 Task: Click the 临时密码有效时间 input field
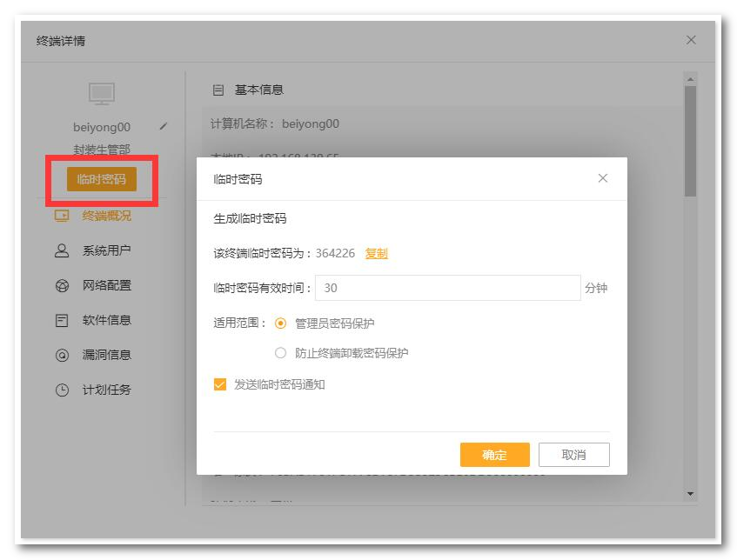(x=447, y=288)
